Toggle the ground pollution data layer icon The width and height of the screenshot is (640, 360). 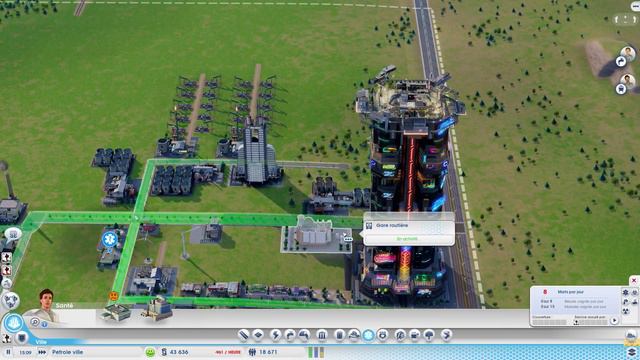coord(635,302)
